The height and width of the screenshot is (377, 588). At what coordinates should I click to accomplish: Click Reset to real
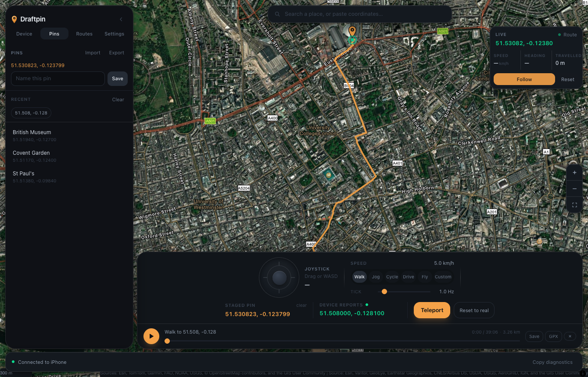point(474,310)
